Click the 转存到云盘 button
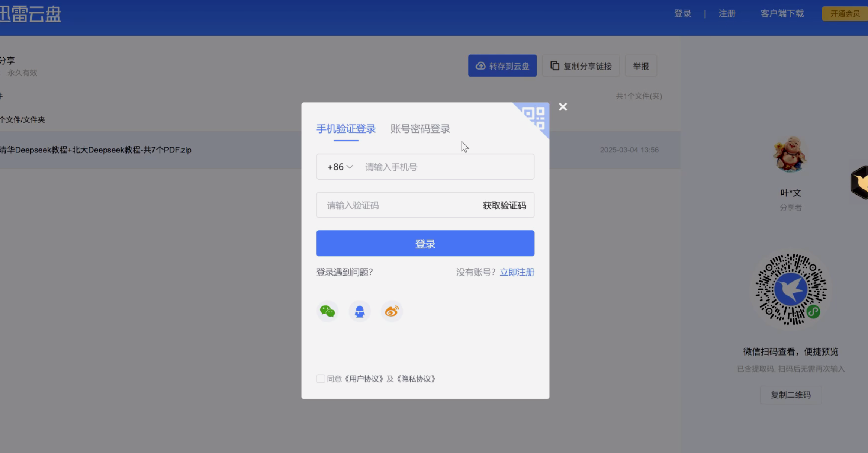The image size is (868, 453). click(x=502, y=66)
